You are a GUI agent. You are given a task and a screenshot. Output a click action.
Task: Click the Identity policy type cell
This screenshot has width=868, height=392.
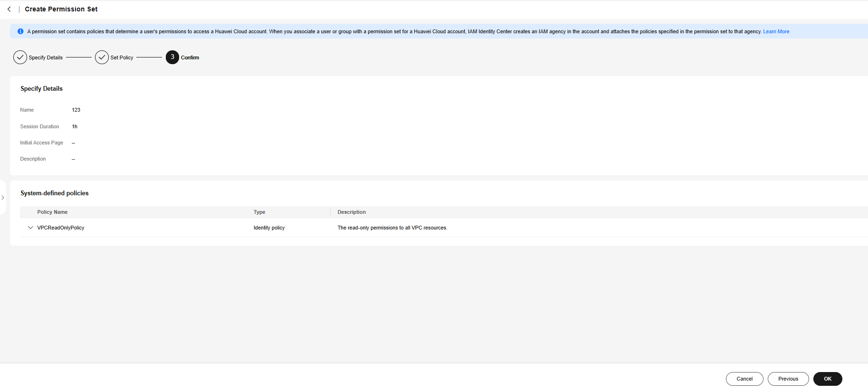269,228
